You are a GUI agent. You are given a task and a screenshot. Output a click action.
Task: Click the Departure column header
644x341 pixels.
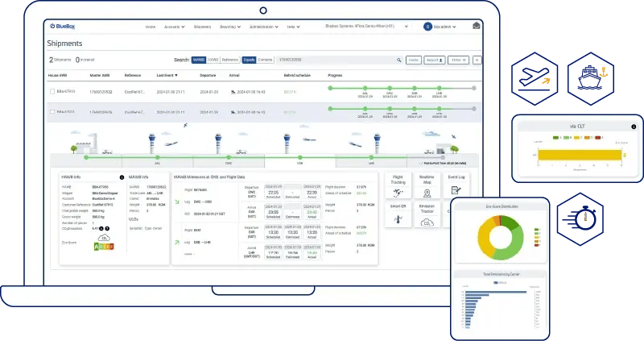coord(208,76)
